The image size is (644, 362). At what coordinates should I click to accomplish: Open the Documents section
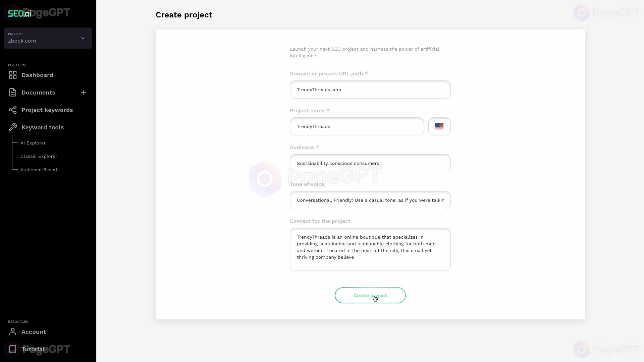tap(38, 93)
